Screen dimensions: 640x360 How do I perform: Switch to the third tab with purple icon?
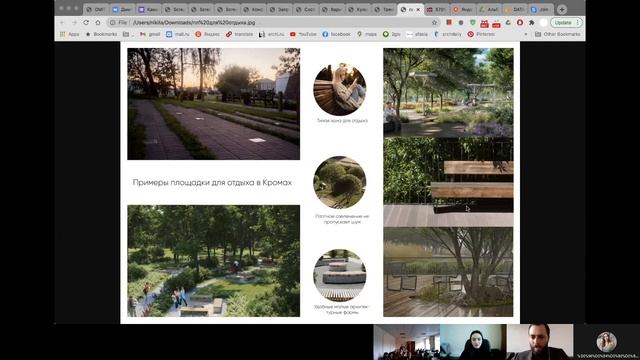coord(147,9)
